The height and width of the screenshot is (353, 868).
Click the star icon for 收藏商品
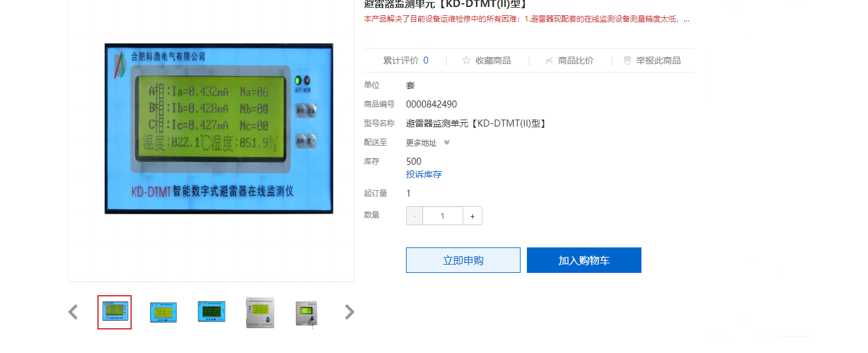pos(466,60)
